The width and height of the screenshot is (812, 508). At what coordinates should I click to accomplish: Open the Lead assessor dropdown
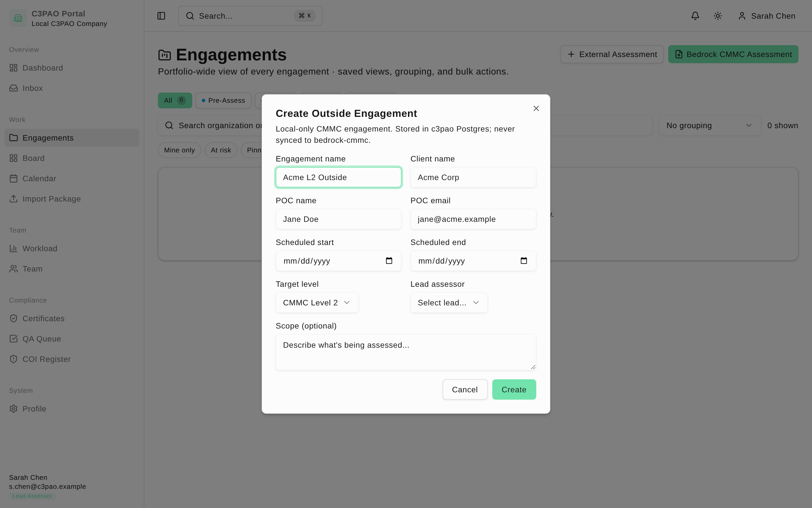pyautogui.click(x=449, y=303)
